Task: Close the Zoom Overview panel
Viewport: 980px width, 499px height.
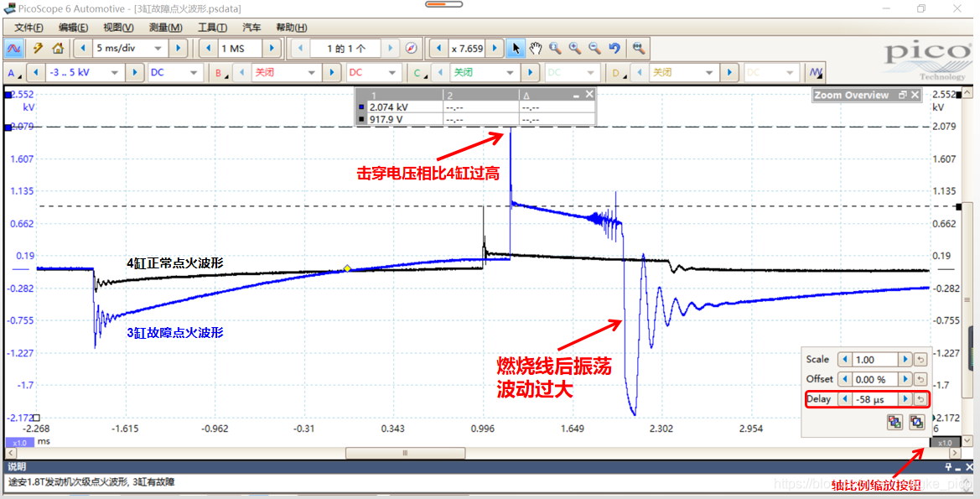Action: click(915, 95)
